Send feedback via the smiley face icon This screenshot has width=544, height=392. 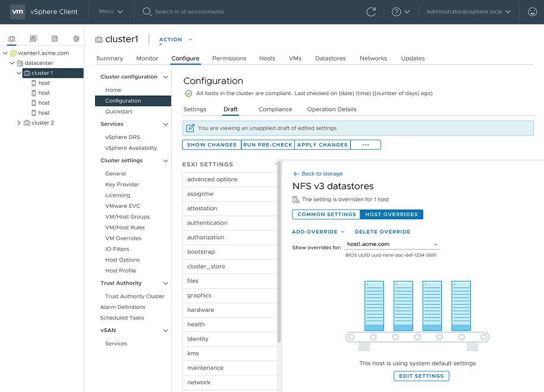click(x=533, y=11)
